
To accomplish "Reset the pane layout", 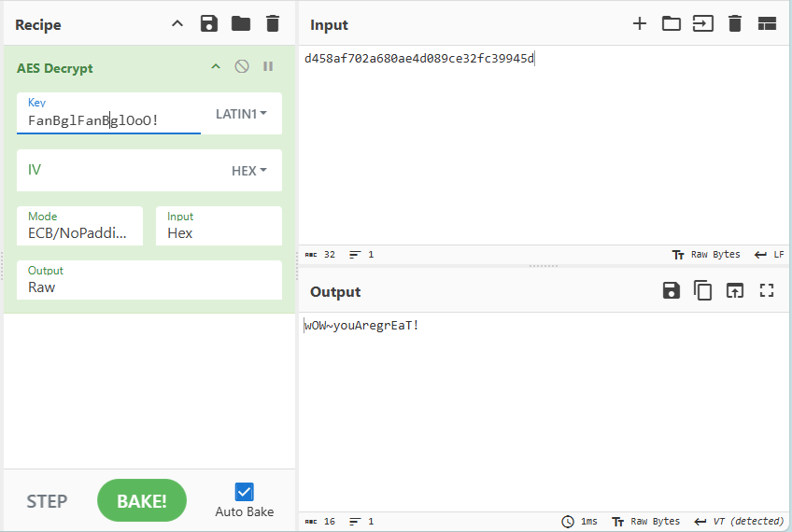I will pyautogui.click(x=767, y=23).
